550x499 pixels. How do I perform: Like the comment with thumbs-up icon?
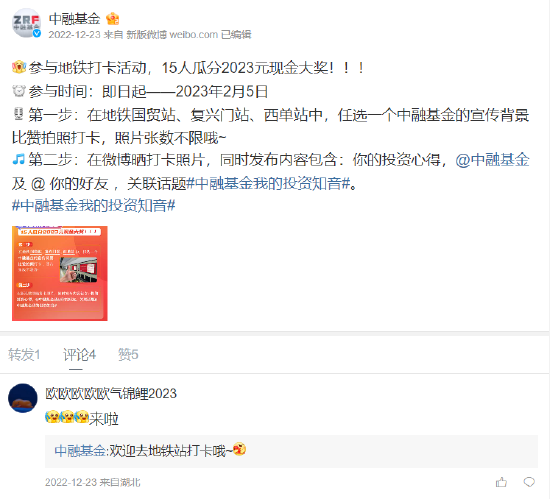501,482
